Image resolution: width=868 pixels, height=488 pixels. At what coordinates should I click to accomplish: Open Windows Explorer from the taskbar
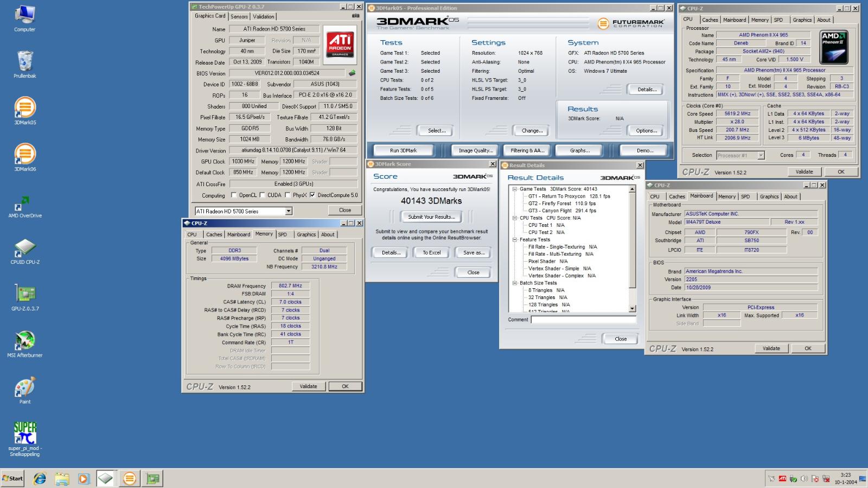tap(62, 478)
